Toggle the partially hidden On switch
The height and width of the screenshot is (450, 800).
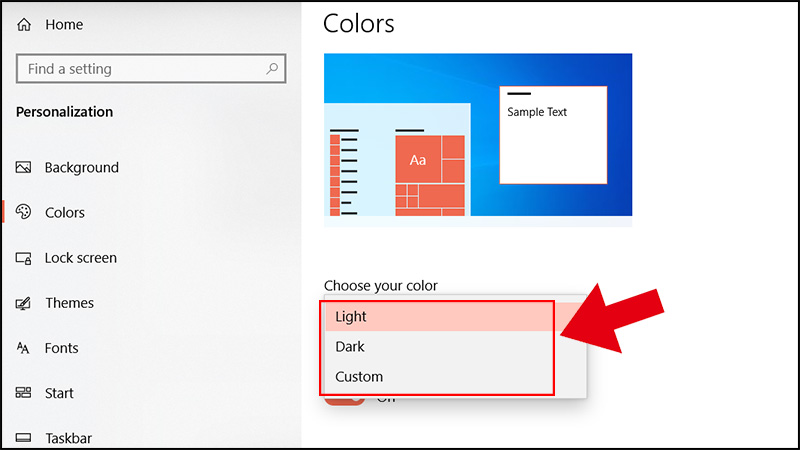[x=345, y=400]
